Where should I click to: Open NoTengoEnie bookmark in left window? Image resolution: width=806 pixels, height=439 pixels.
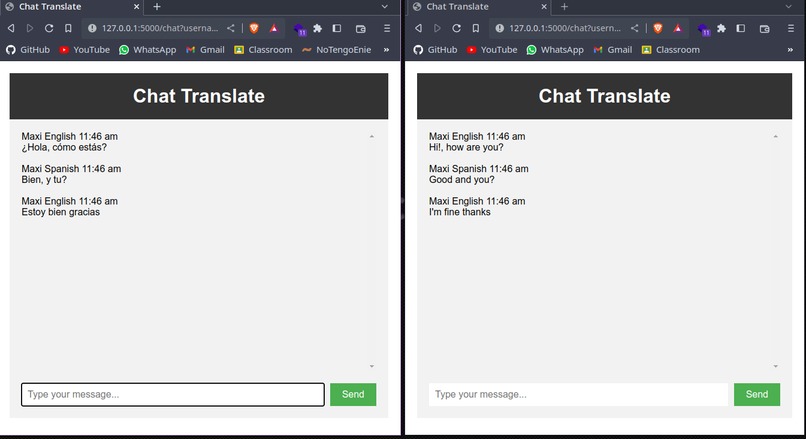(x=337, y=50)
